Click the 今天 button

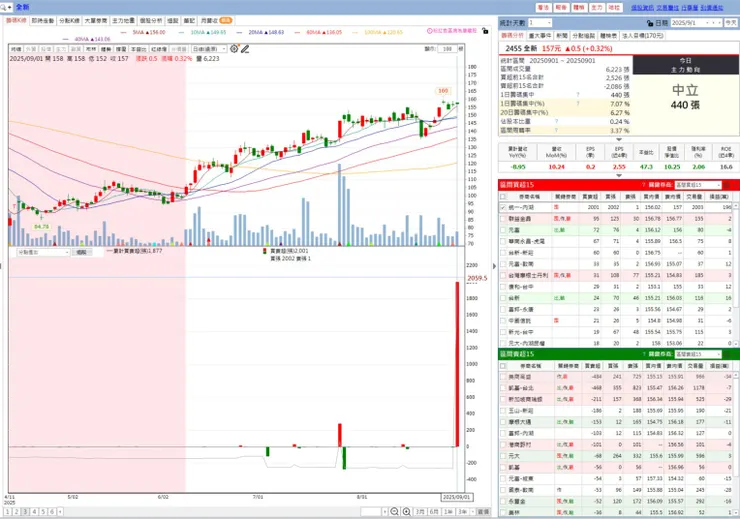point(731,23)
